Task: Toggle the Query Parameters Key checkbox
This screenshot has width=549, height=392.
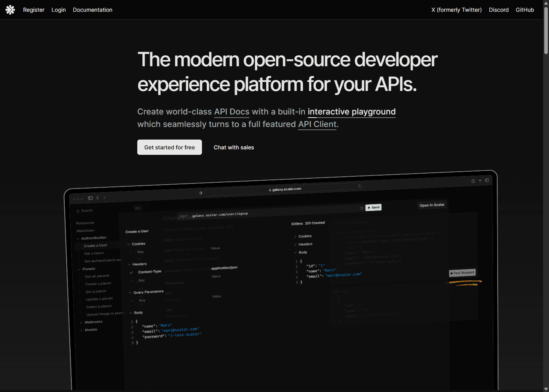Action: click(x=133, y=301)
